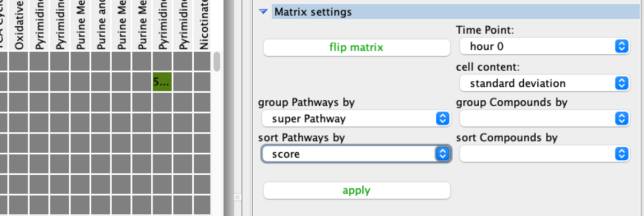
Task: Click top gray cell under Nicotinate column
Action: click(x=202, y=62)
